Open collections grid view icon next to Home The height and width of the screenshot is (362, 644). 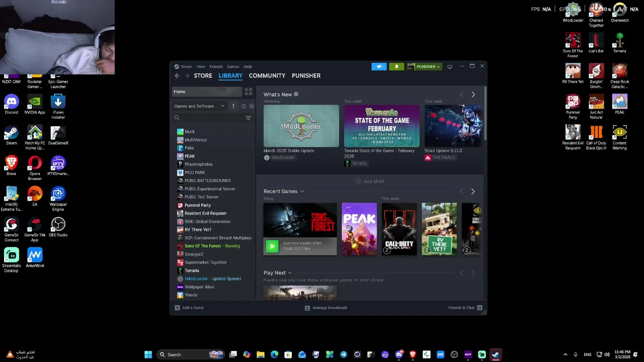(x=249, y=92)
